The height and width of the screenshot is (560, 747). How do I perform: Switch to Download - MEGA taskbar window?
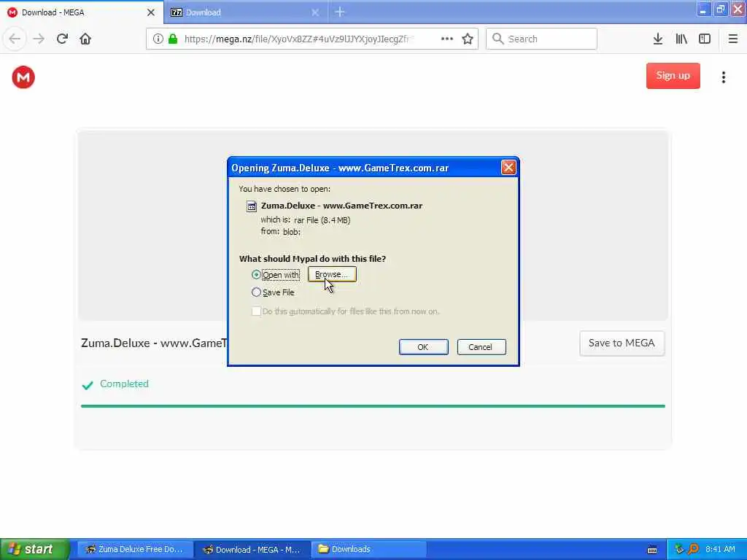click(x=252, y=550)
